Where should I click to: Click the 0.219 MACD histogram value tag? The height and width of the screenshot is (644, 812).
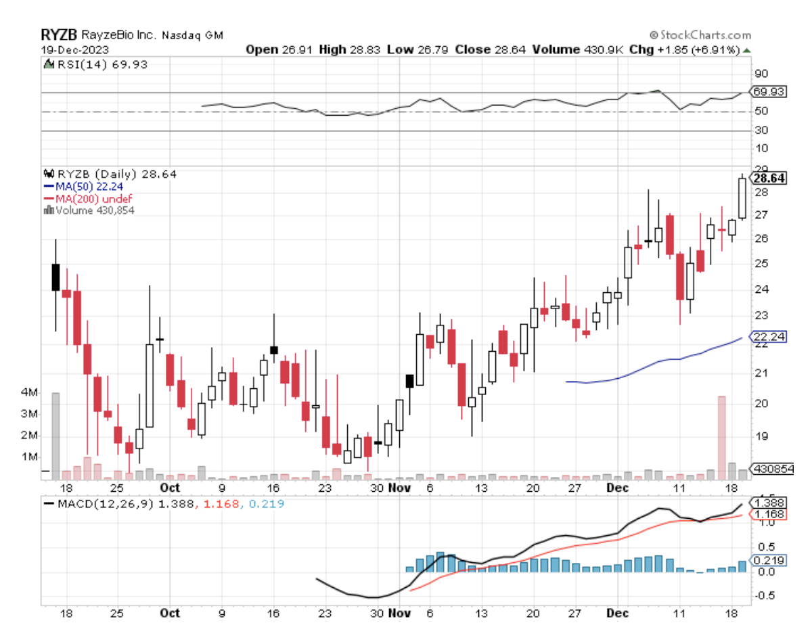pos(769,560)
